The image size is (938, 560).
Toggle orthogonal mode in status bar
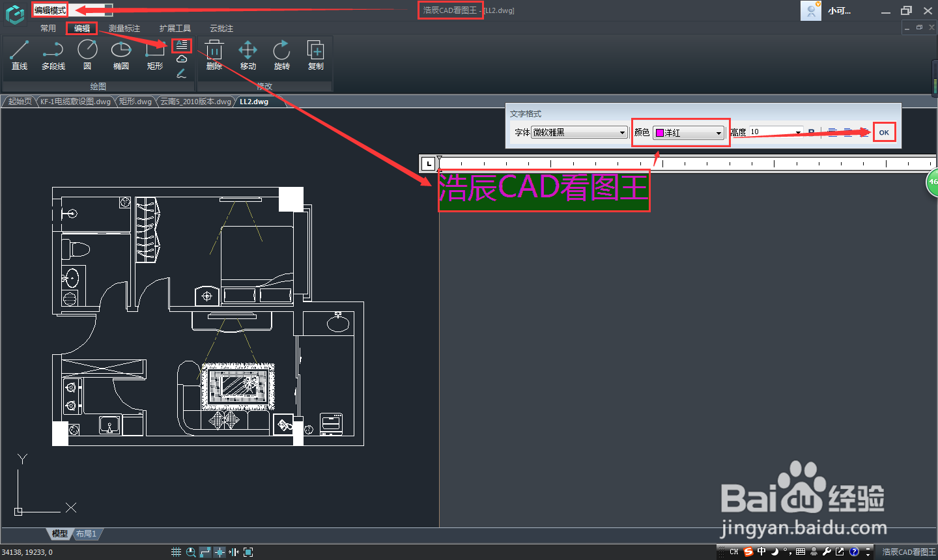(x=205, y=552)
